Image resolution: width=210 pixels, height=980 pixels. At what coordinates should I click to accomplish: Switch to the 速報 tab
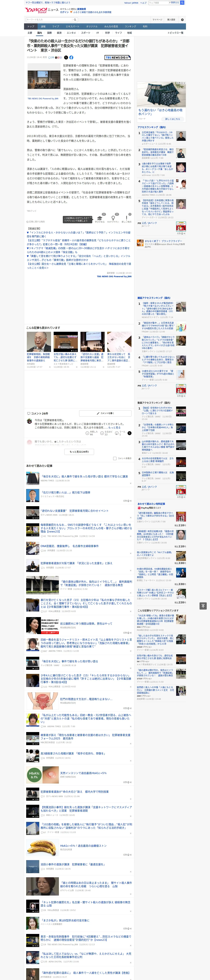pyautogui.click(x=43, y=27)
